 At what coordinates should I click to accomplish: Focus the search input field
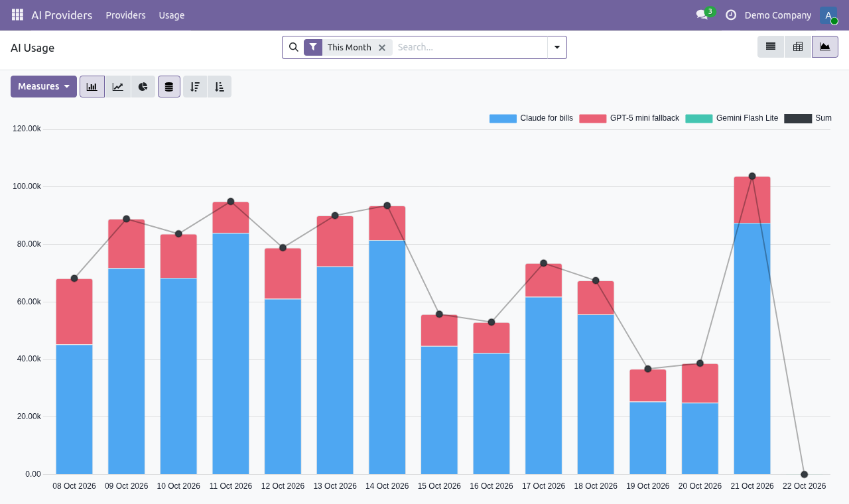pyautogui.click(x=470, y=47)
